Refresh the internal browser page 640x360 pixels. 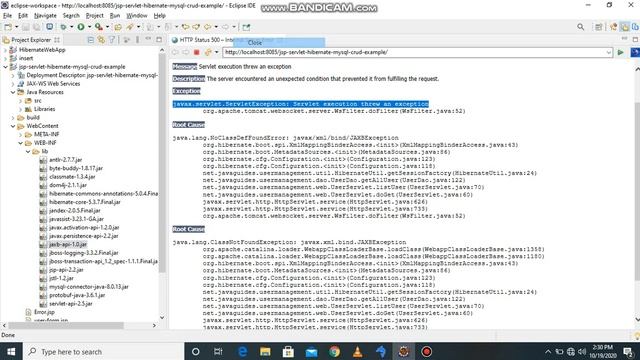pos(208,52)
